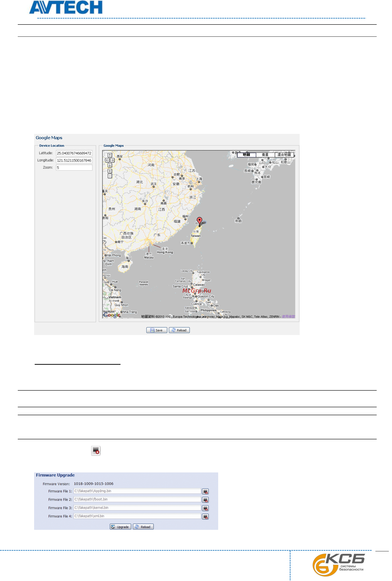The image size is (392, 581).
Task: Click the Firmware File 1 path field
Action: tap(137, 491)
